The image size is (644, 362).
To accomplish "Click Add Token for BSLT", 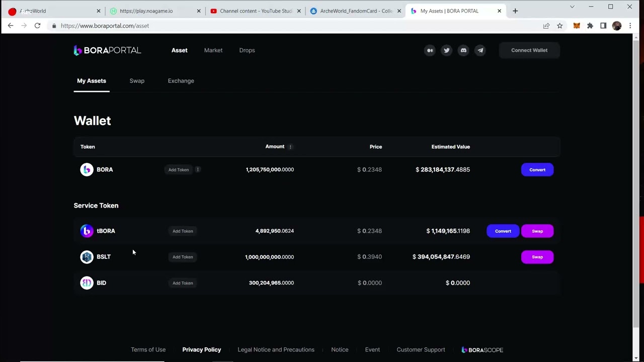I will click(x=183, y=257).
